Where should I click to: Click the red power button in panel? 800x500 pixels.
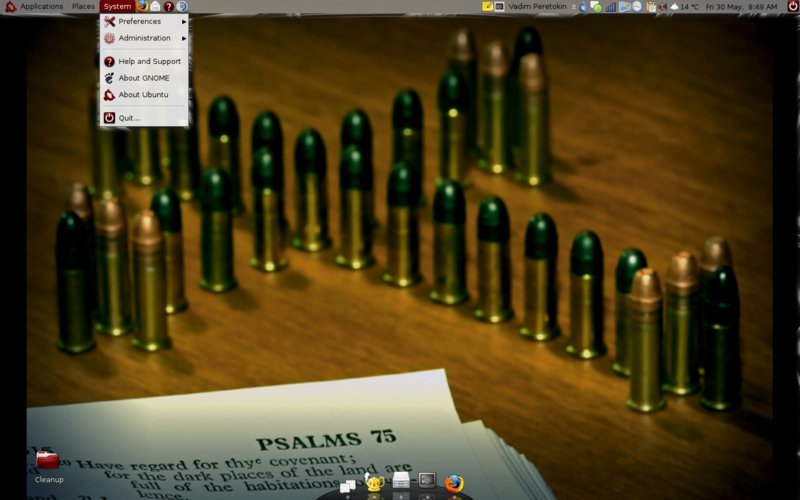(x=792, y=6)
